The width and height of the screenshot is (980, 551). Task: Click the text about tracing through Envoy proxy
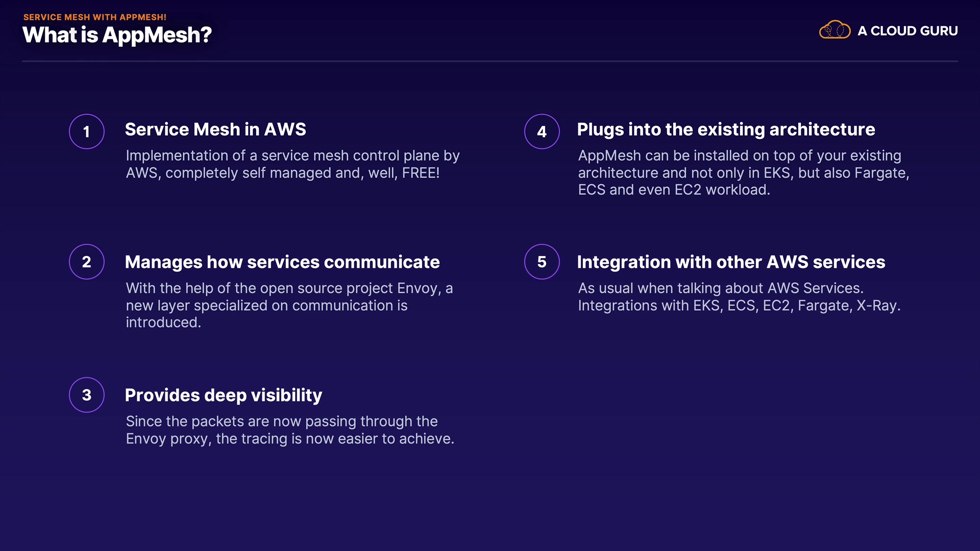(289, 430)
